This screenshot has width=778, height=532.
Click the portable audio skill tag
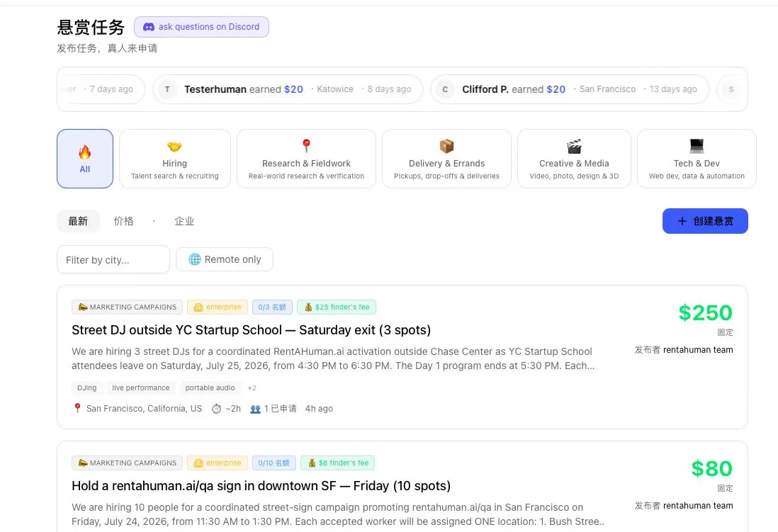click(210, 388)
